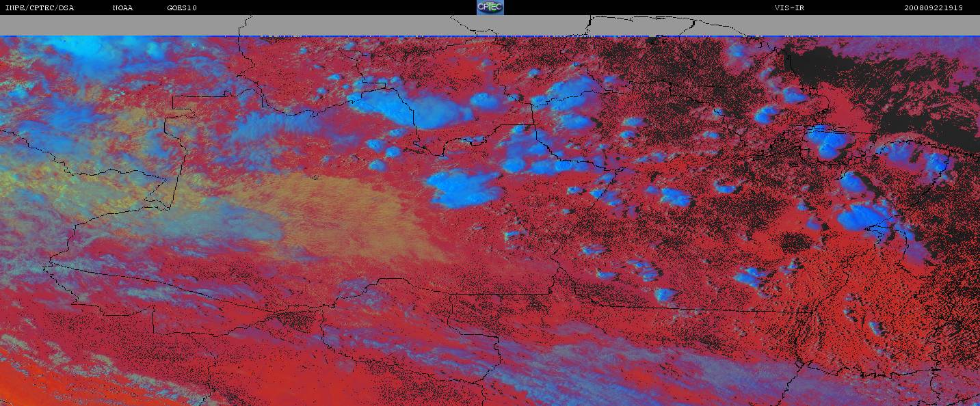Click the CPTEC logo in header

pos(490,8)
